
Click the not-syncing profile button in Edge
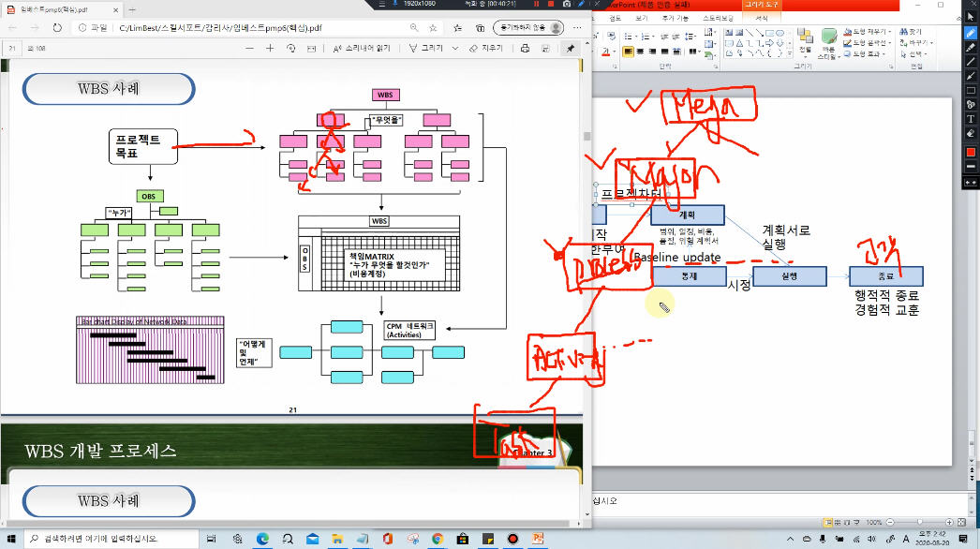click(x=528, y=27)
